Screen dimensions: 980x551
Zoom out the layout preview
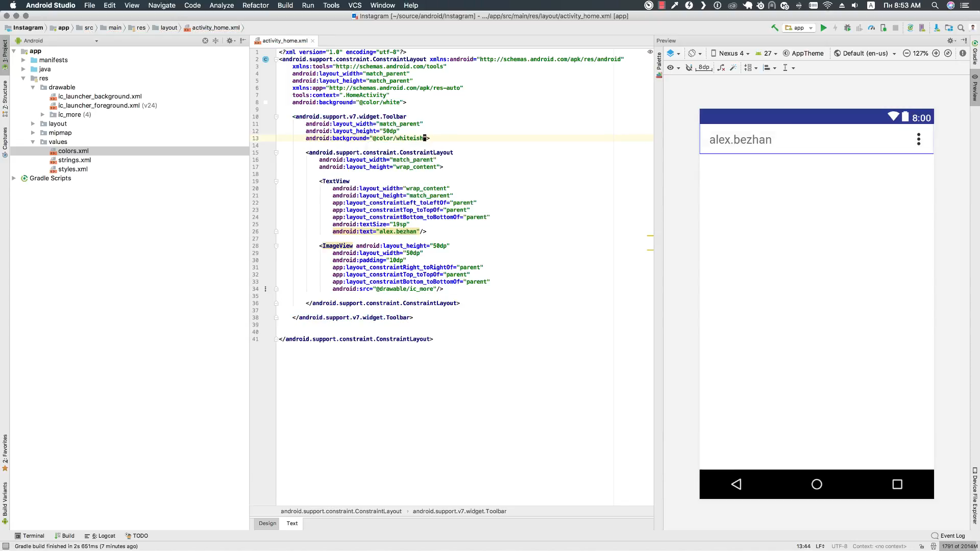[x=906, y=54]
